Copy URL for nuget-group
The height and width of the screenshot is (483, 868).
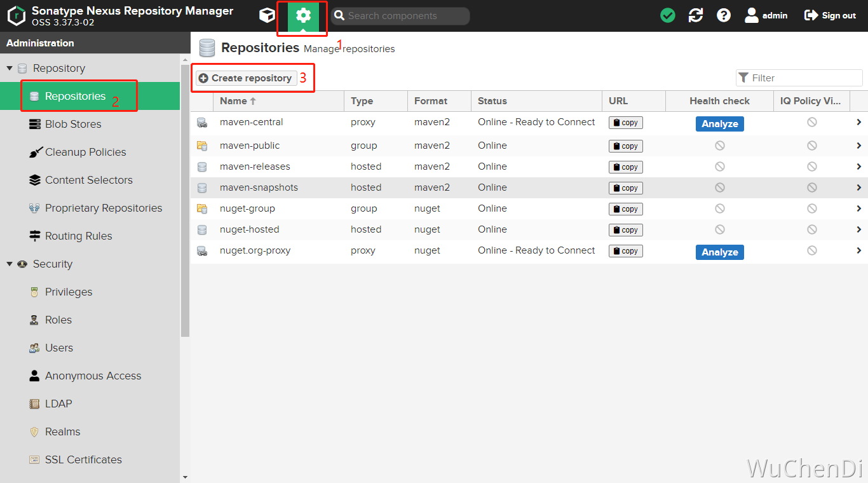(626, 209)
